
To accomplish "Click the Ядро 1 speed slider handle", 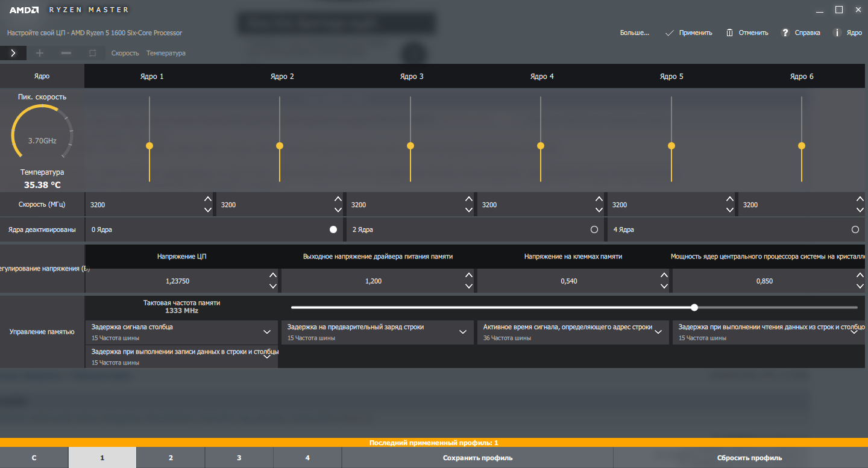I will [x=149, y=146].
